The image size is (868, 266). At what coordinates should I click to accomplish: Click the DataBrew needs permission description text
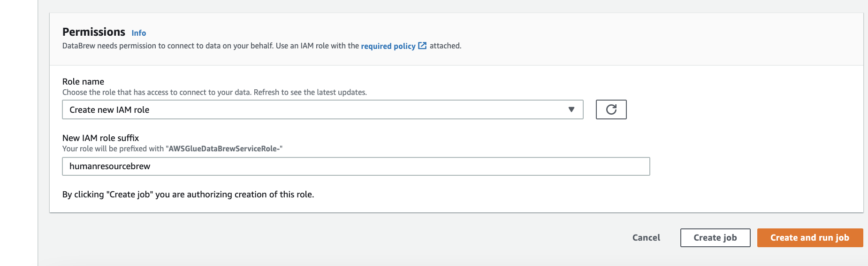tap(262, 46)
